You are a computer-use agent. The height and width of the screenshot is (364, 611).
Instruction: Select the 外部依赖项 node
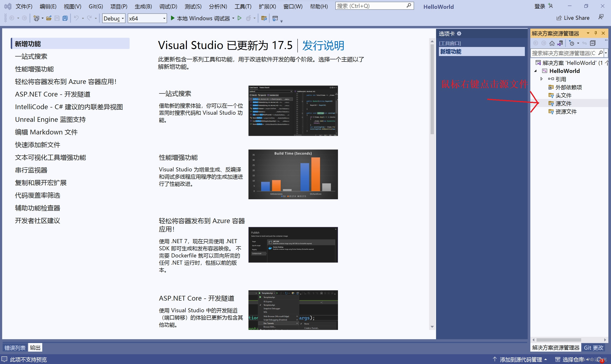(x=568, y=87)
